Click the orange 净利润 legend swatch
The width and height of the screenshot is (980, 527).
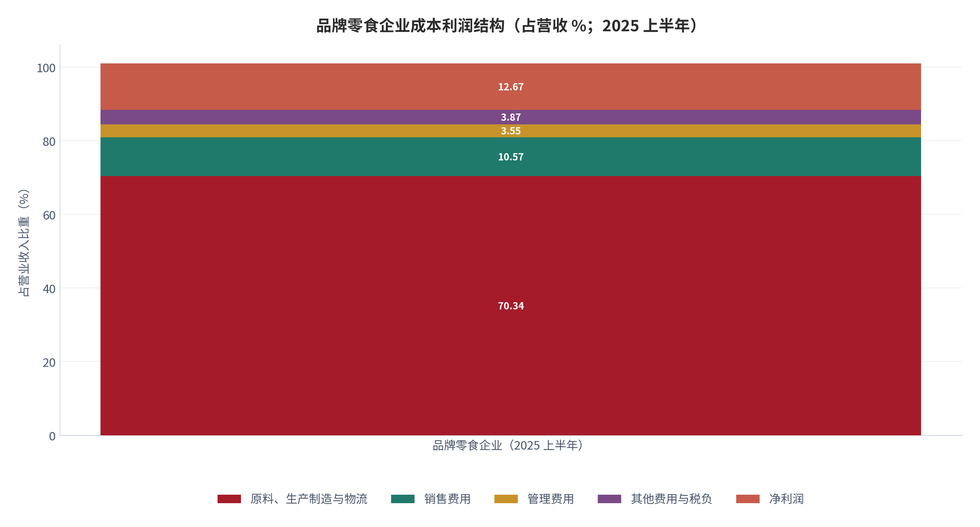[748, 499]
